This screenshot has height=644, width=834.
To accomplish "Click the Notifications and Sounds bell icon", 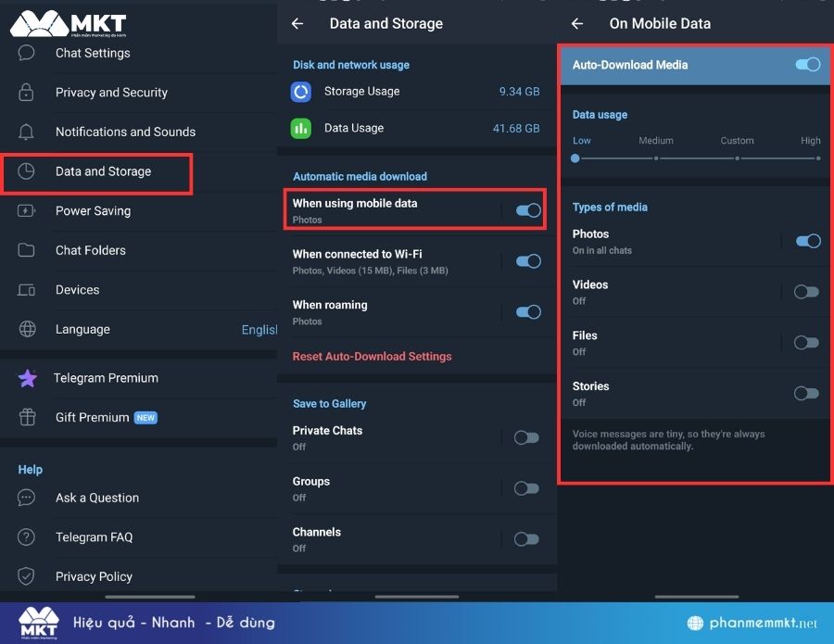I will [x=27, y=132].
